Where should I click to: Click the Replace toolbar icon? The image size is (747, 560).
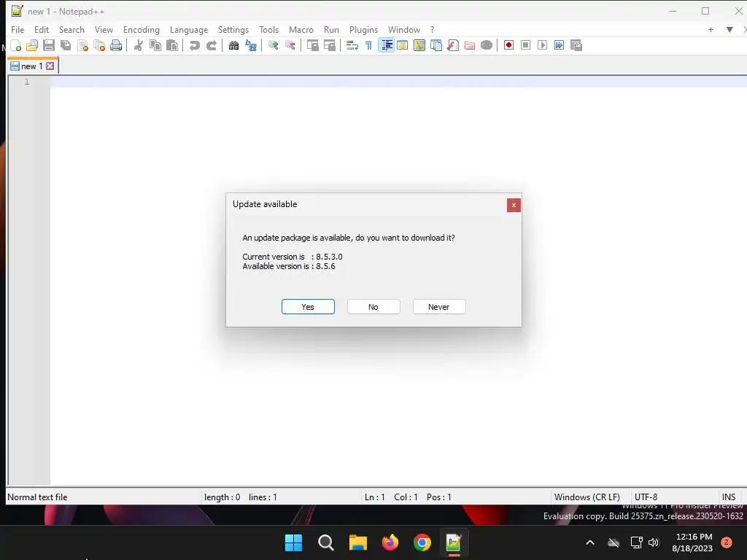pyautogui.click(x=251, y=45)
